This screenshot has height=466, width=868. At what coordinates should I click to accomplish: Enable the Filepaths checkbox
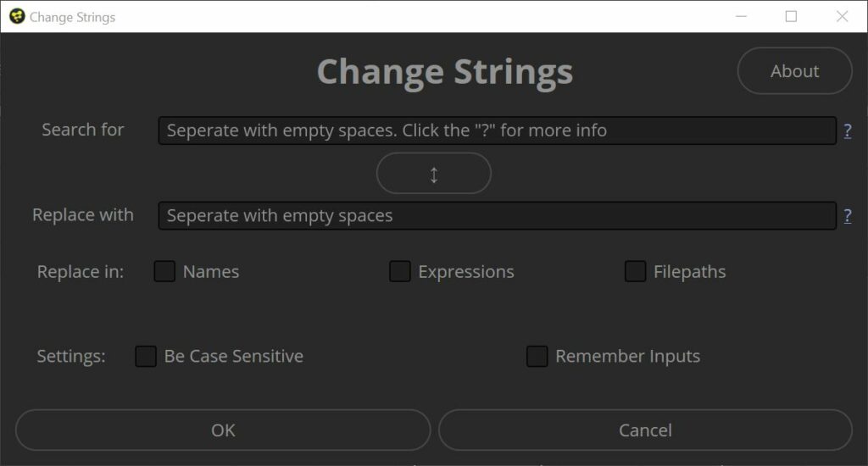[635, 271]
